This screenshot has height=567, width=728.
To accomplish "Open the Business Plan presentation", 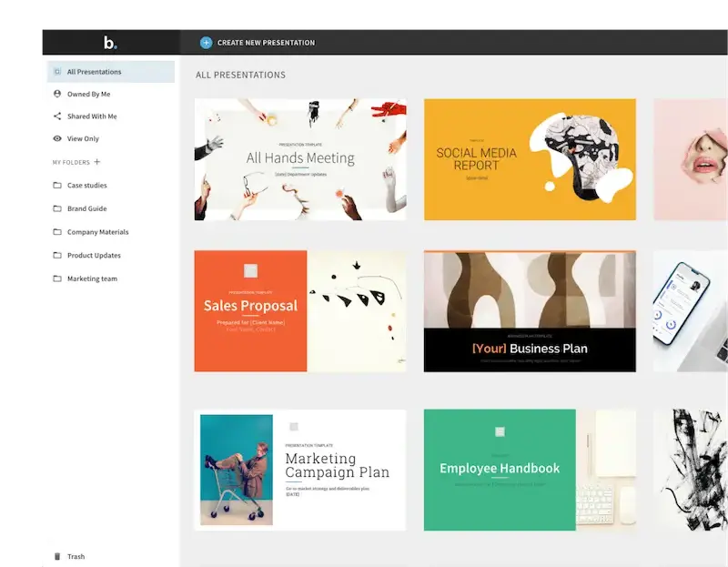I will pyautogui.click(x=530, y=310).
